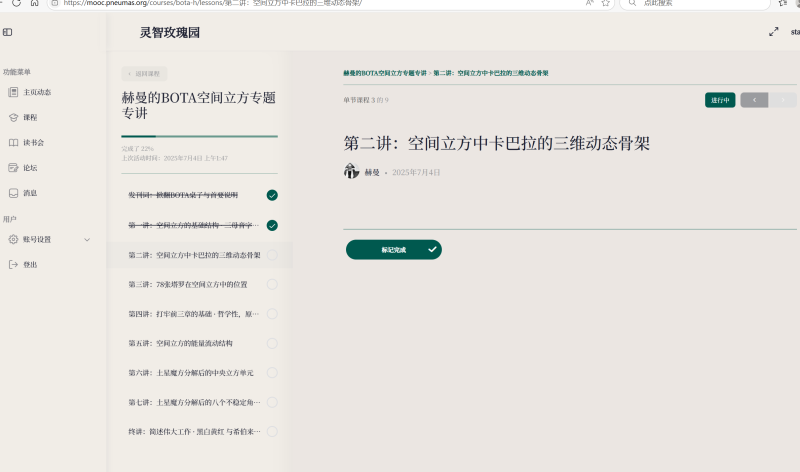Toggle completion check for 发刊词 lesson
The width and height of the screenshot is (800, 472).
tap(272, 195)
